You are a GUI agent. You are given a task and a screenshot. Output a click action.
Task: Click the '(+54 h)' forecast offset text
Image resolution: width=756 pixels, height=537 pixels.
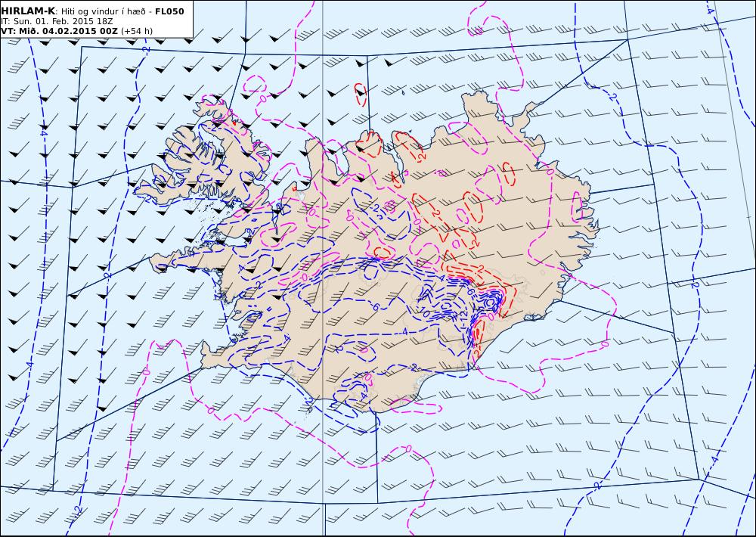pyautogui.click(x=136, y=31)
